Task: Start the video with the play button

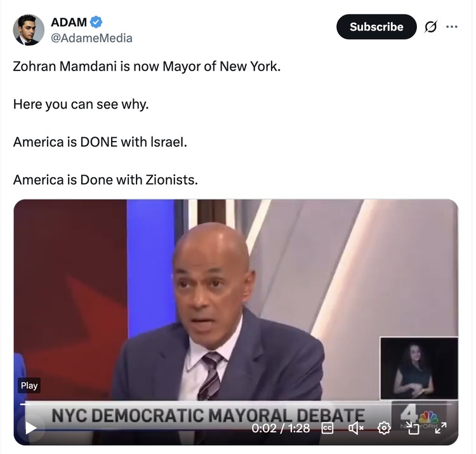Action: coord(30,428)
